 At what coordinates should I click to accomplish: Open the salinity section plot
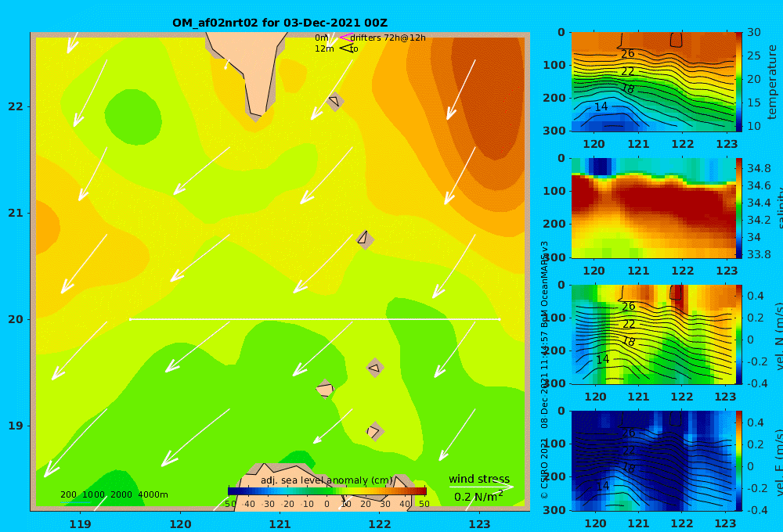[x=654, y=208]
